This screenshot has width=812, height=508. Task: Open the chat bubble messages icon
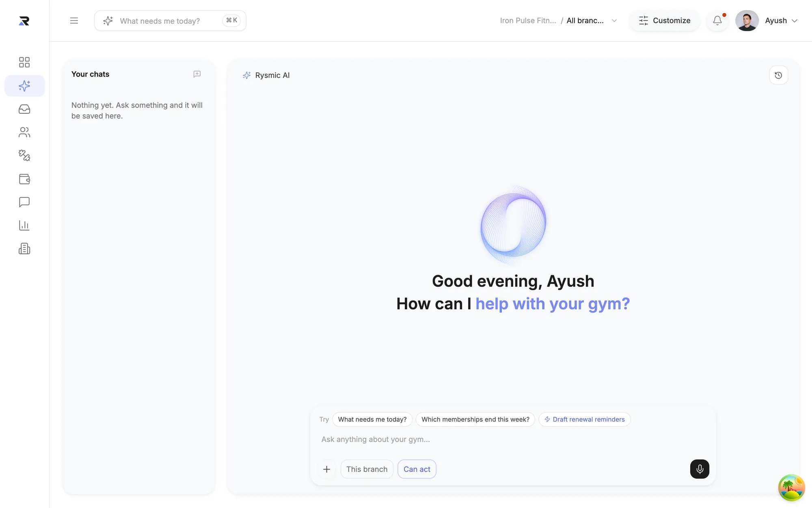coord(24,202)
